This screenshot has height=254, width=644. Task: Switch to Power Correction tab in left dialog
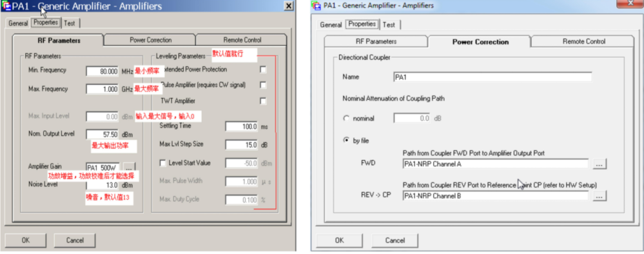tap(150, 40)
